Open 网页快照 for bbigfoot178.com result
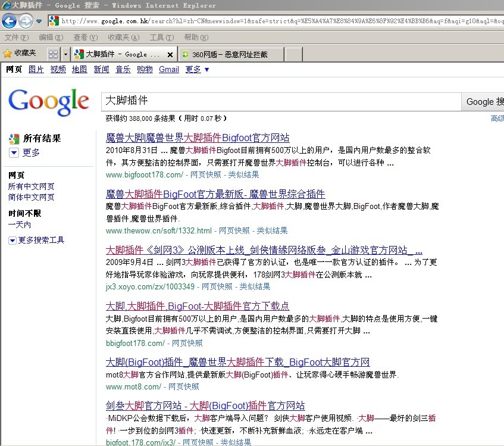The width and height of the screenshot is (504, 446). coord(187,343)
